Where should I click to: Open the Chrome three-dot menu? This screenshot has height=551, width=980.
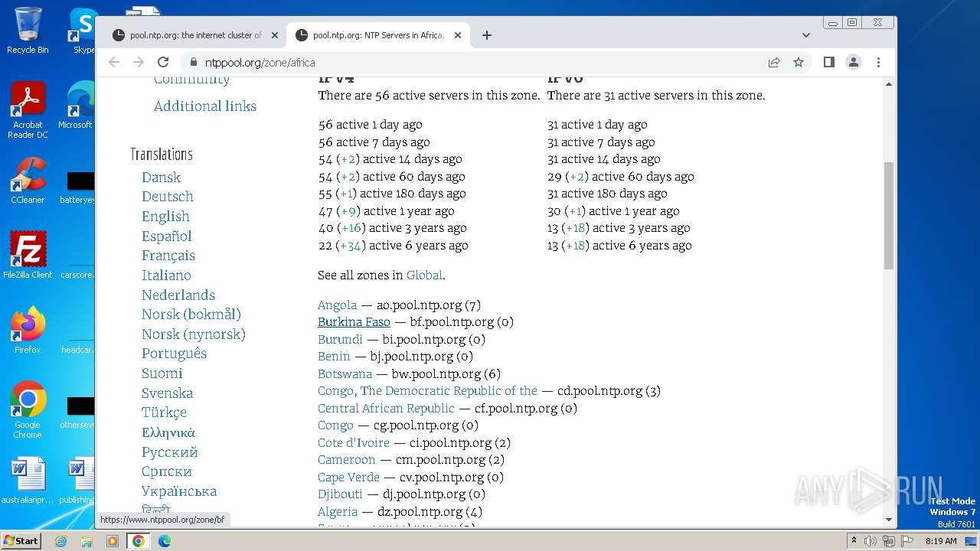coord(878,62)
